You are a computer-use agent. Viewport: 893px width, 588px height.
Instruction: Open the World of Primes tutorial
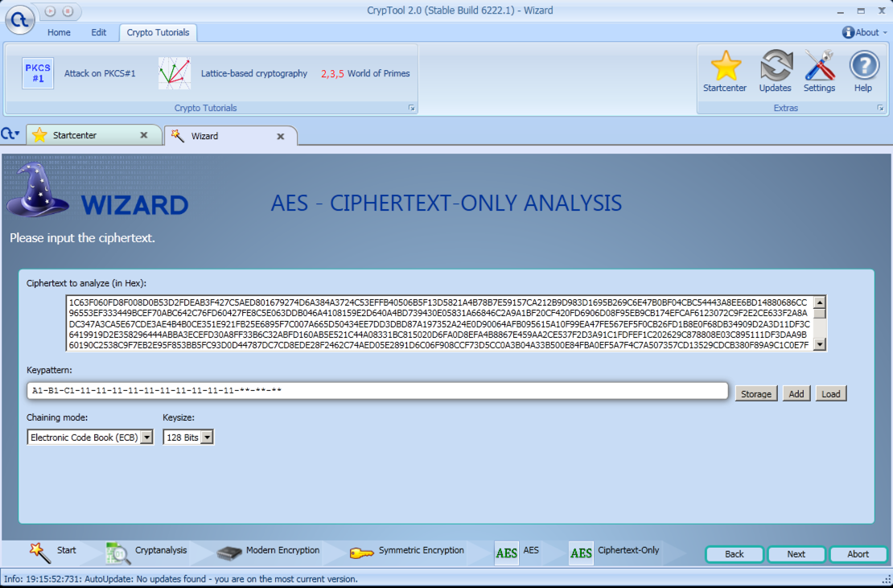[x=379, y=73]
